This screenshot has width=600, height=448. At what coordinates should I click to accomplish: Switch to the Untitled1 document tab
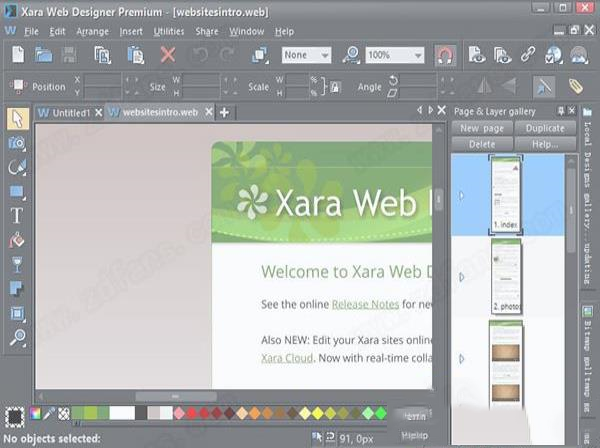click(x=70, y=112)
